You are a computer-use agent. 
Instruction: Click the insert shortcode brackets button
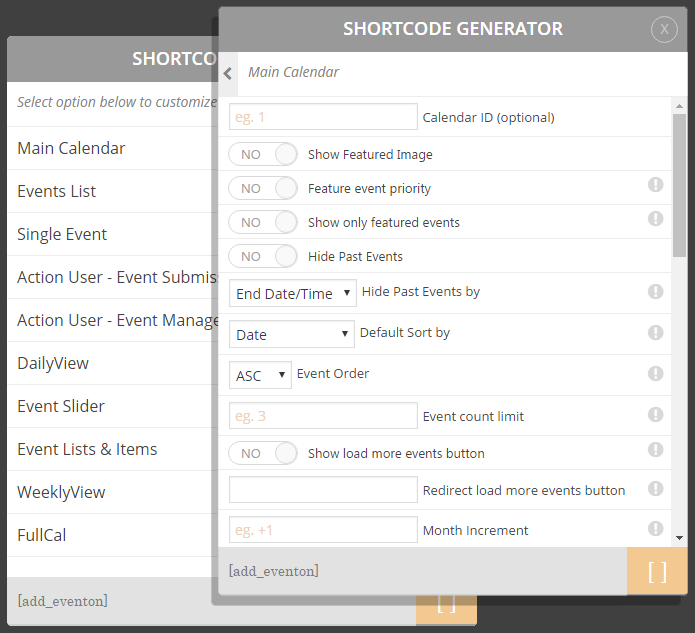(x=657, y=571)
